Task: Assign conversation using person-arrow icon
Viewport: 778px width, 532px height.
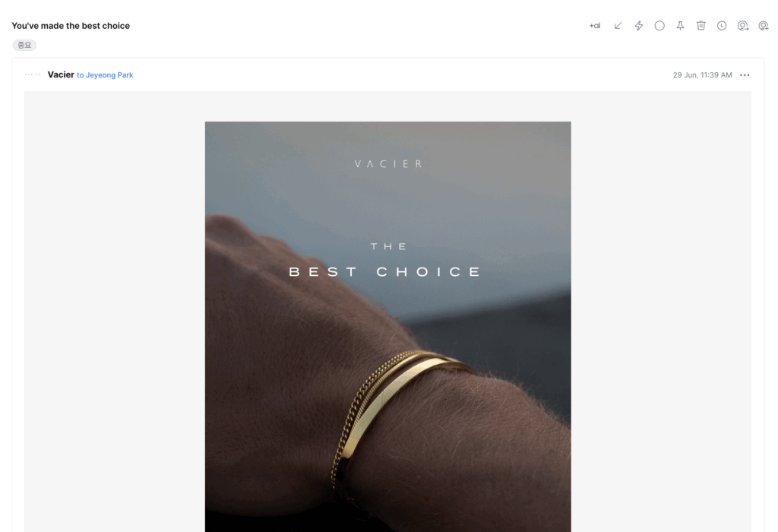Action: click(x=743, y=26)
